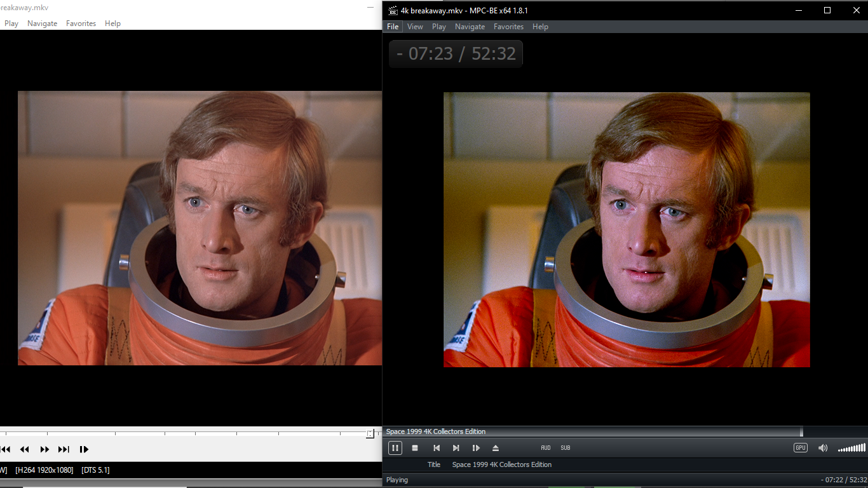Click the MPC-BE application icon in the title bar
Screen dimensions: 868x488
point(393,10)
